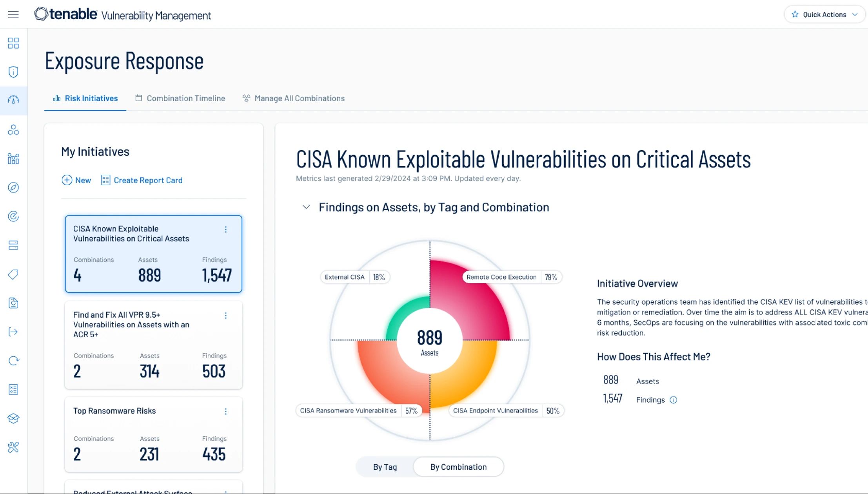Select the CISA Known Exploitable Vulnerabilities initiative card
This screenshot has height=494, width=868.
coord(154,254)
